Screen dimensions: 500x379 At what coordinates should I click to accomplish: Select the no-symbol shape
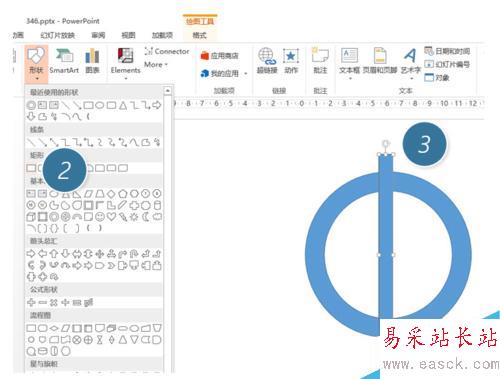(x=66, y=217)
